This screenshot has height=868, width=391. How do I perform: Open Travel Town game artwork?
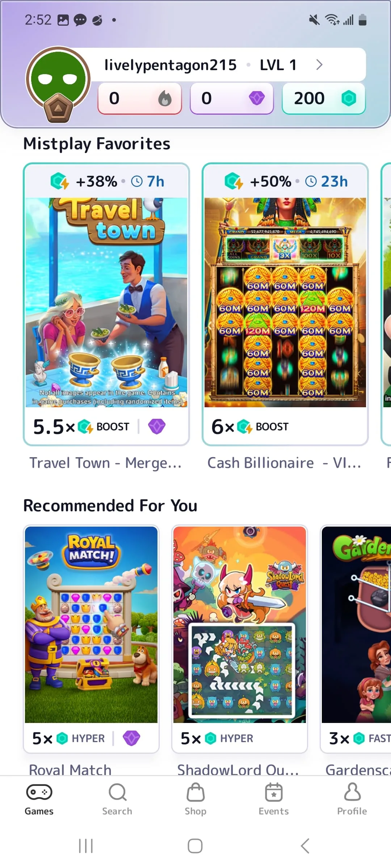(106, 302)
